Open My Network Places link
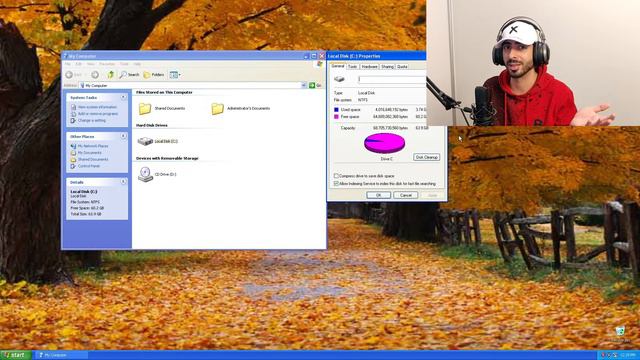This screenshot has height=360, width=640. tap(93, 146)
